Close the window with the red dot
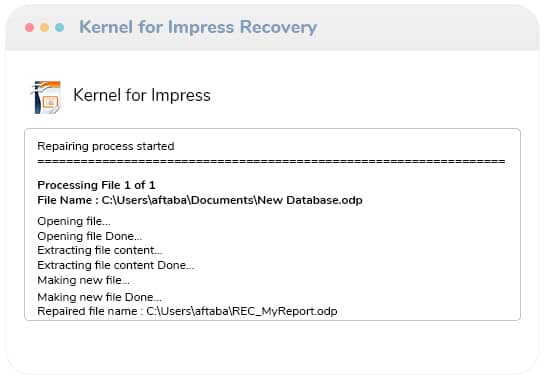The image size is (545, 380). tap(30, 27)
